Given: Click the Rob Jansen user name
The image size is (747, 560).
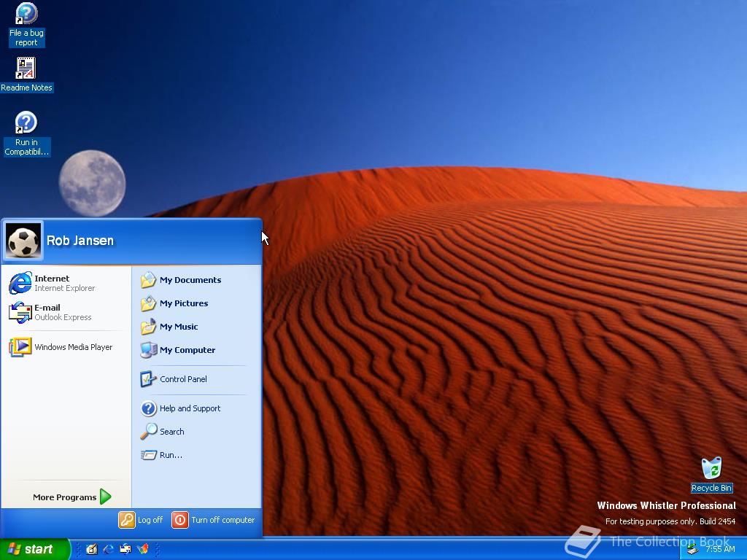Looking at the screenshot, I should [x=80, y=241].
